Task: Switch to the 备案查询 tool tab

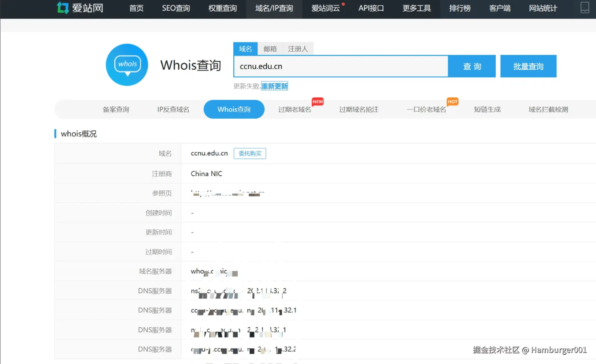Action: (116, 109)
